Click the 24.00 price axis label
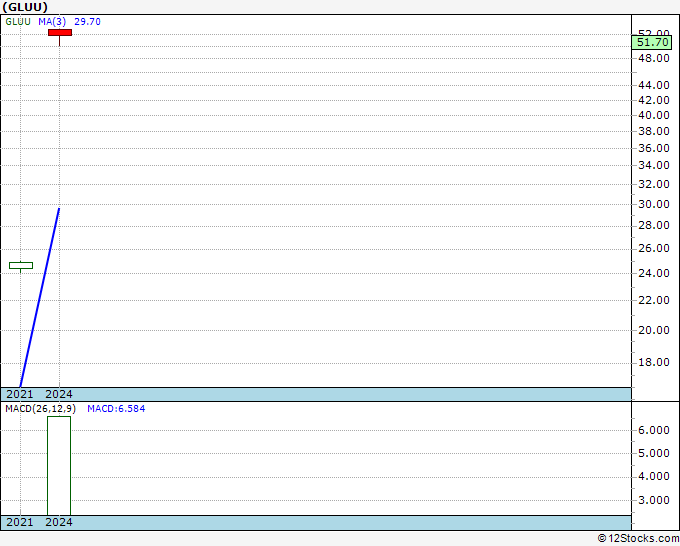Viewport: 680px width, 546px height. 654,273
